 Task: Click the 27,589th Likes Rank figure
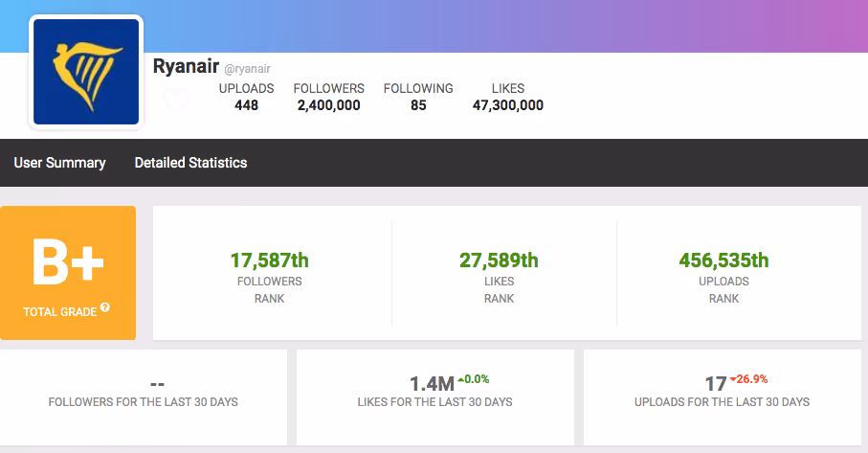click(499, 260)
